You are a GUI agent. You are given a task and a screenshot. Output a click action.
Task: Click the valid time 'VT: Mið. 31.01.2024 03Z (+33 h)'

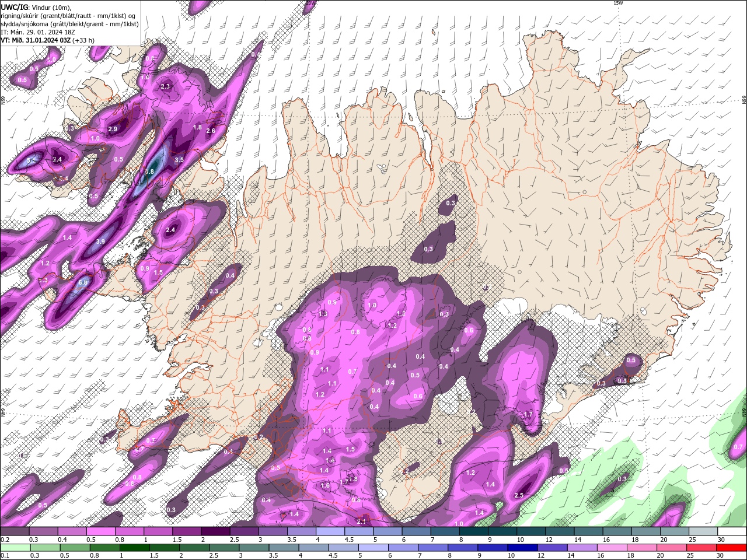[x=47, y=40]
